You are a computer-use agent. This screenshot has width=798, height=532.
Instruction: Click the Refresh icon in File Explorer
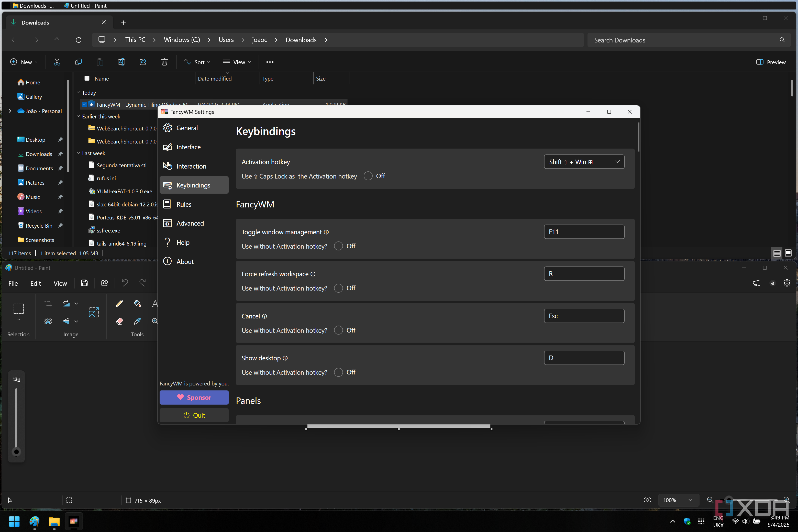click(79, 40)
